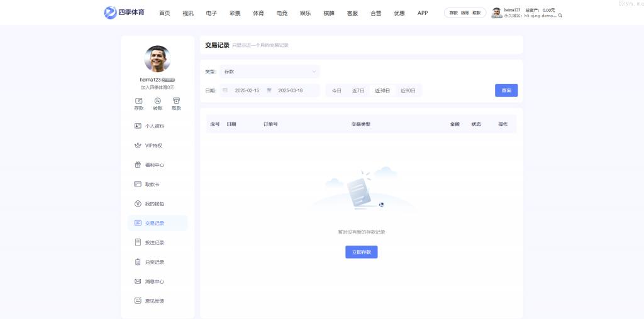This screenshot has height=319, width=644.
Task: Open 我的钱包 sidebar item
Action: click(154, 204)
